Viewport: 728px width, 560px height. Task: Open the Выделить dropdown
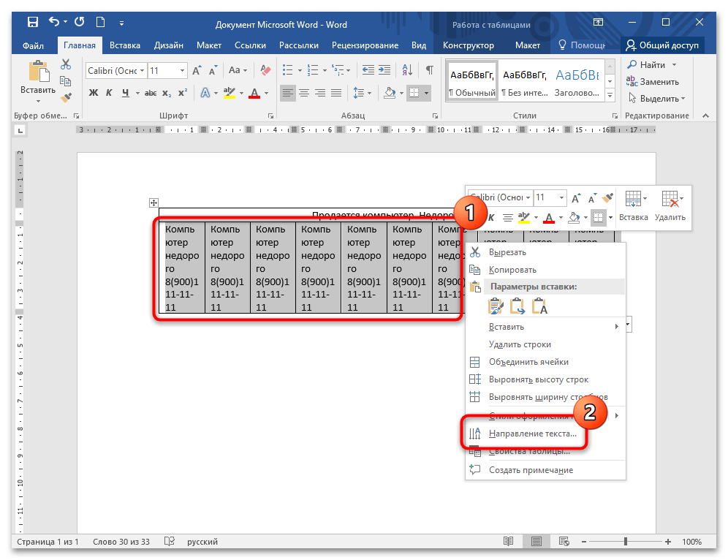[657, 99]
